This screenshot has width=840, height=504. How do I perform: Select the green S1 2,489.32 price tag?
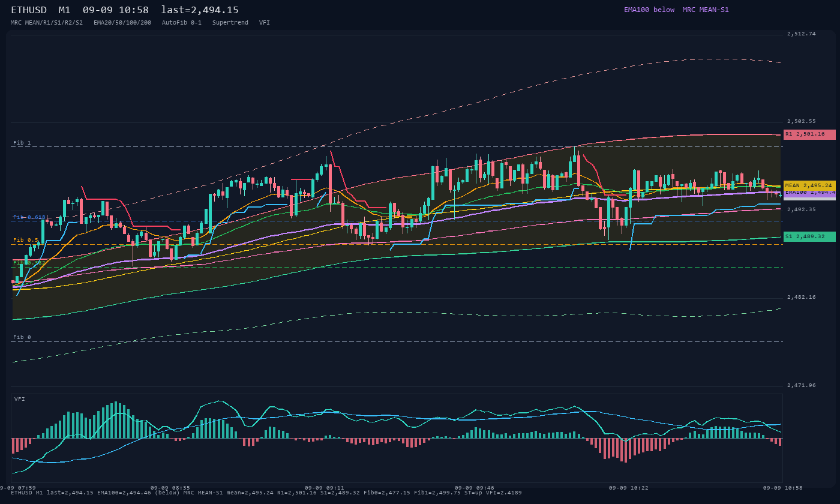click(x=809, y=236)
